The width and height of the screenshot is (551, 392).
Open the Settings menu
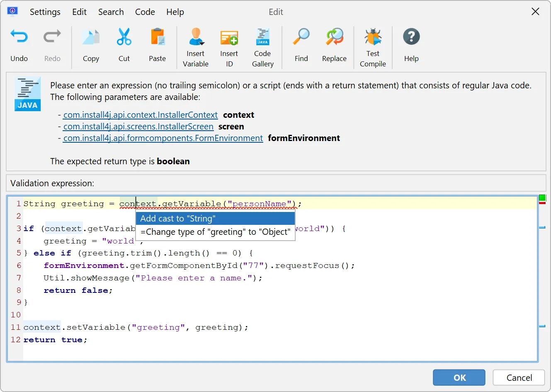coord(45,12)
